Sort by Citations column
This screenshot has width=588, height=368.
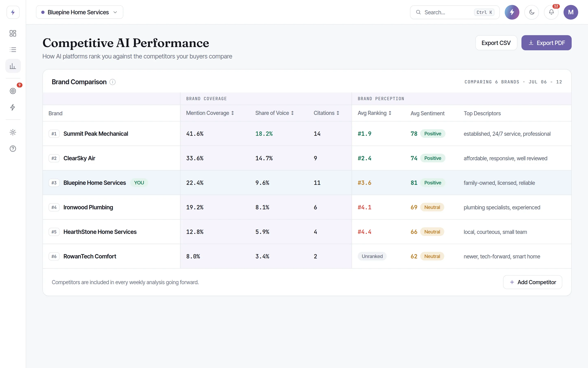[326, 113]
